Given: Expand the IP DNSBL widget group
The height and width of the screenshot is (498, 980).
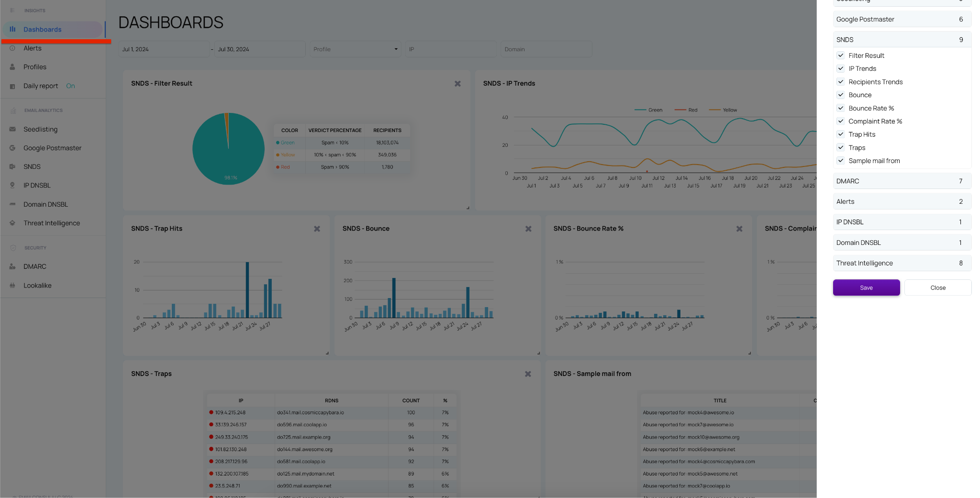Looking at the screenshot, I should 902,222.
